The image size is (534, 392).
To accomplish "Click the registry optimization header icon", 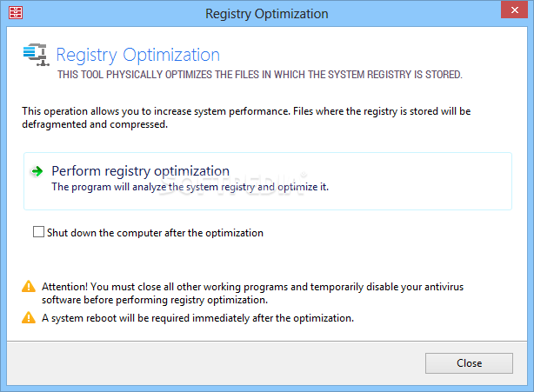I will [35, 54].
